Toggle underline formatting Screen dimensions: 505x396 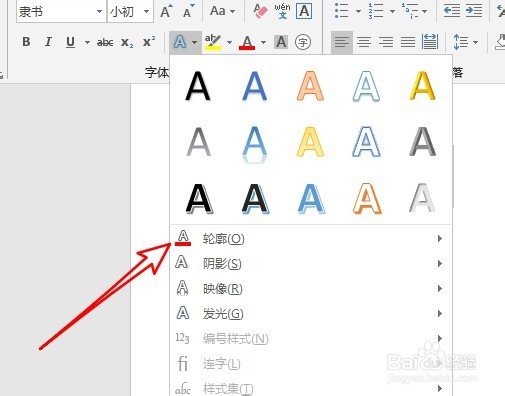point(70,42)
